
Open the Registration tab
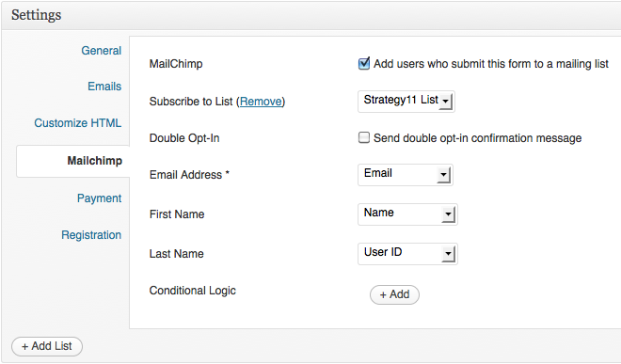click(x=91, y=235)
